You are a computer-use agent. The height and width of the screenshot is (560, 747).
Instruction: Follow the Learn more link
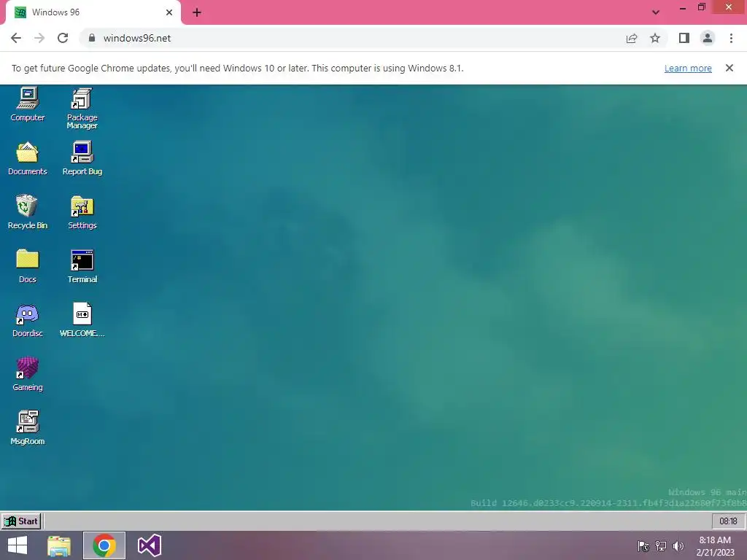click(688, 68)
